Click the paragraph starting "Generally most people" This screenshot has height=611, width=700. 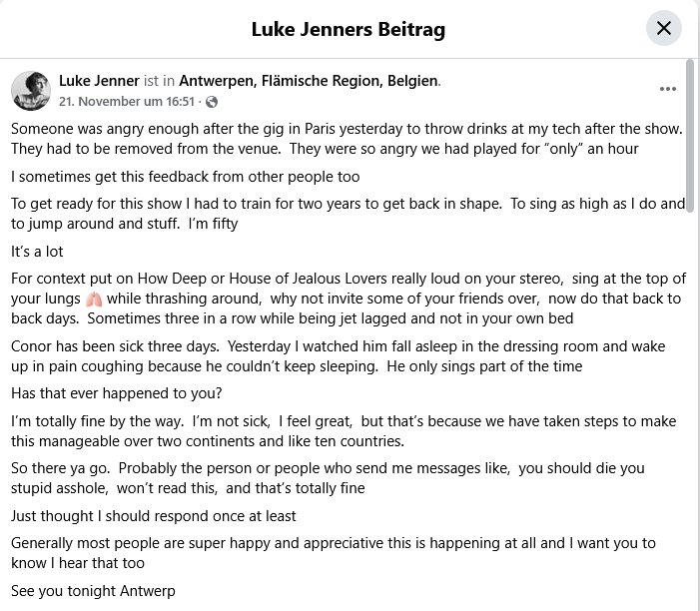335,552
